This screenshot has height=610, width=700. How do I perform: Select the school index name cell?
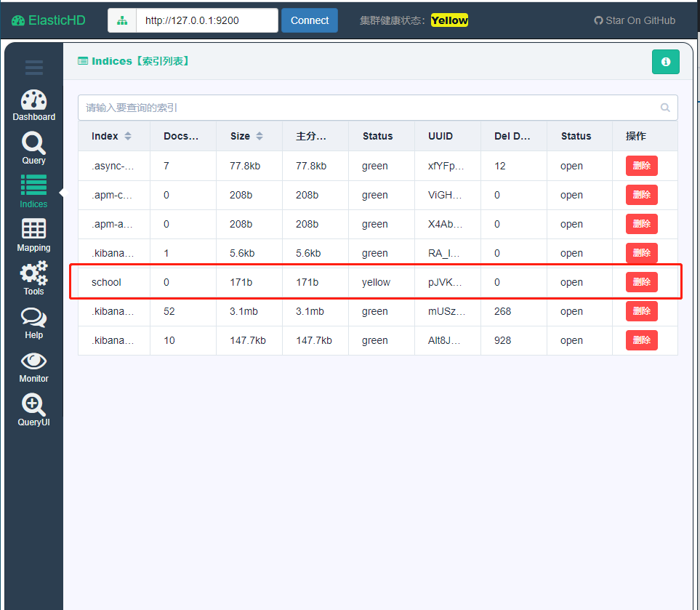click(x=106, y=282)
